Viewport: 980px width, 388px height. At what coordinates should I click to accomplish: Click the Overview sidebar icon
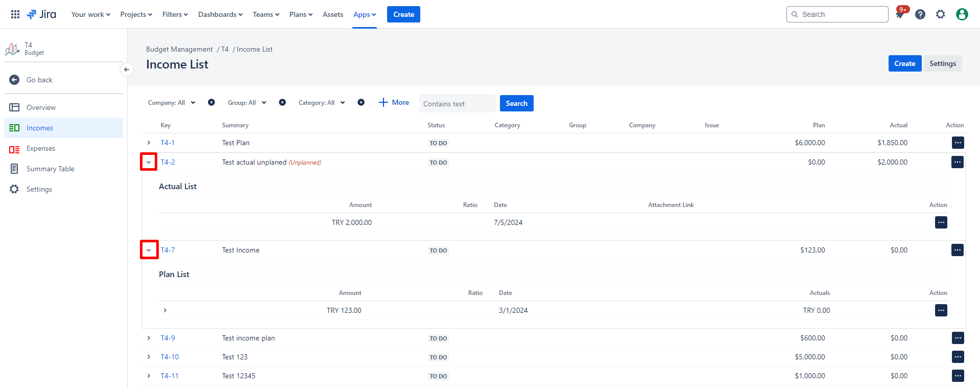14,107
